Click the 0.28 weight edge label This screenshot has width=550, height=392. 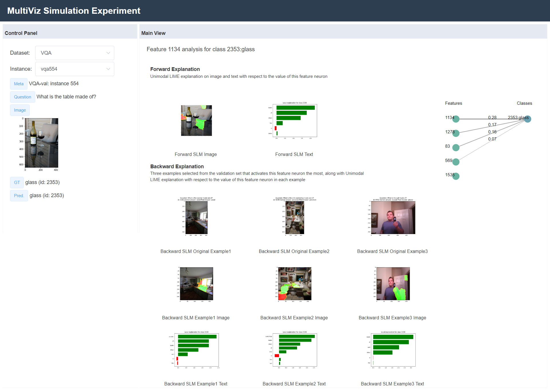492,118
